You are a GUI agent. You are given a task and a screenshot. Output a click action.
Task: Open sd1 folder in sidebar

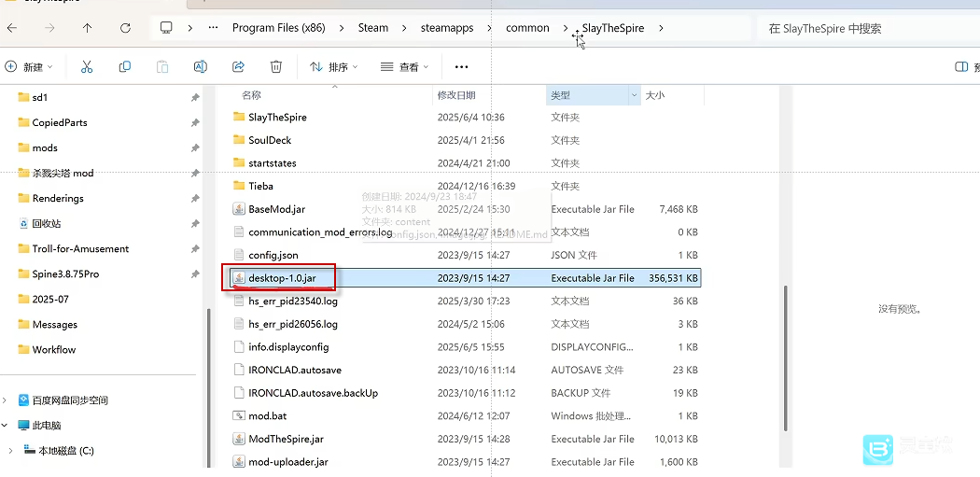point(40,97)
